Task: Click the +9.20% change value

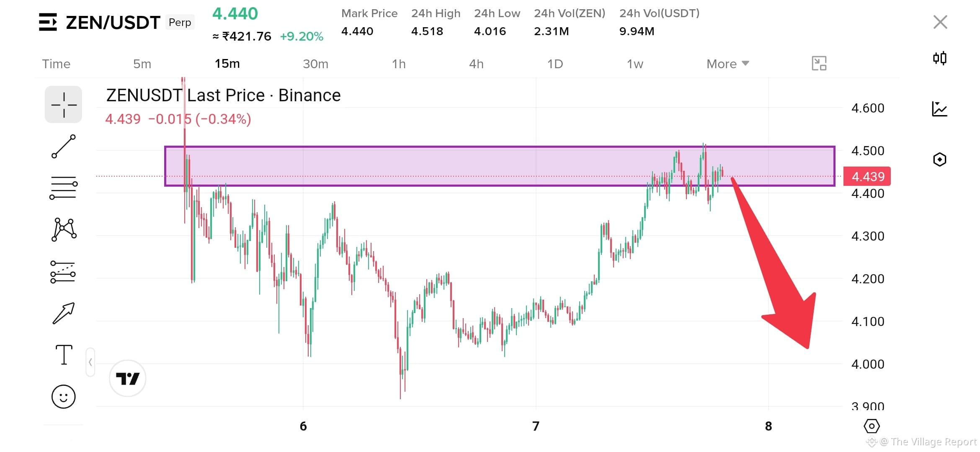Action: [302, 36]
